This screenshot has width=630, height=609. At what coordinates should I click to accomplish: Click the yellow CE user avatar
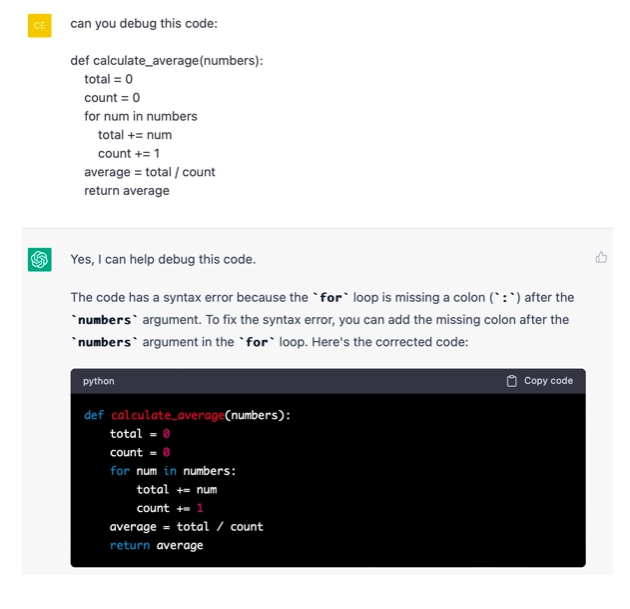39,25
